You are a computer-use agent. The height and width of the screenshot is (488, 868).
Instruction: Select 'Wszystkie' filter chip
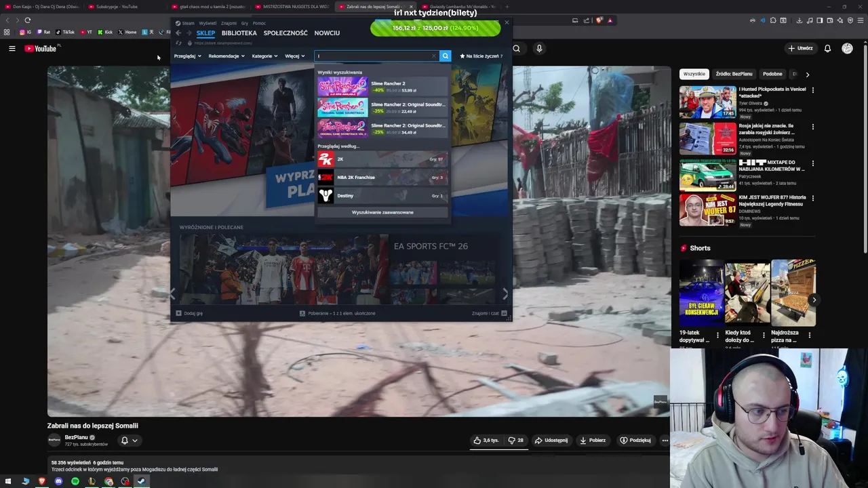pos(694,74)
